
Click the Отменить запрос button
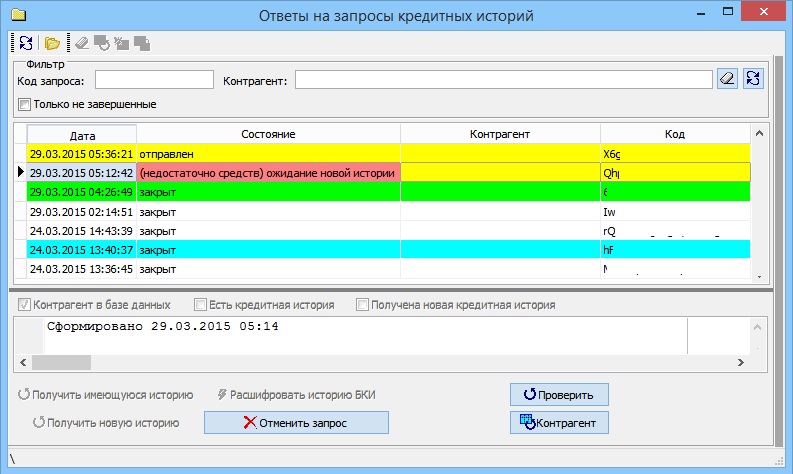click(x=296, y=422)
